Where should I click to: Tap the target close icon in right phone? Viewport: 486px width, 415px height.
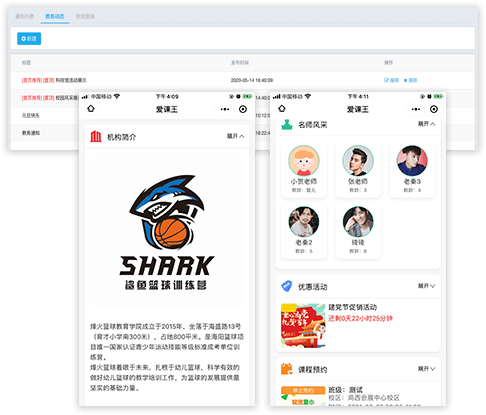434,109
